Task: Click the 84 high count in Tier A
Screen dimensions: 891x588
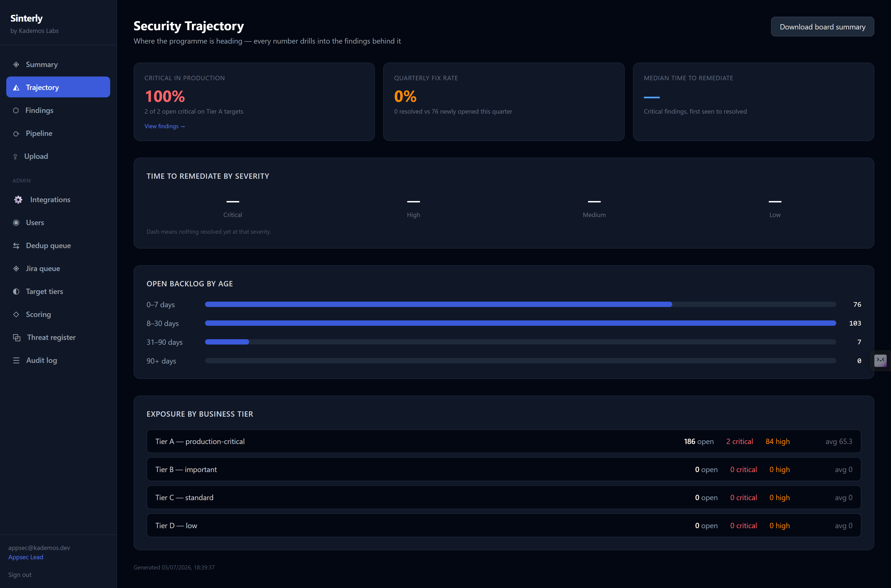Action: tap(778, 441)
